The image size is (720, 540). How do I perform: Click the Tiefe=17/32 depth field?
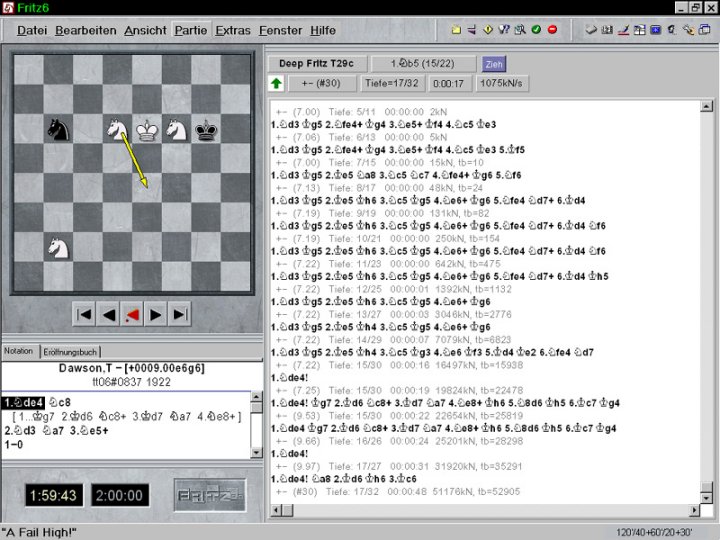pos(392,84)
